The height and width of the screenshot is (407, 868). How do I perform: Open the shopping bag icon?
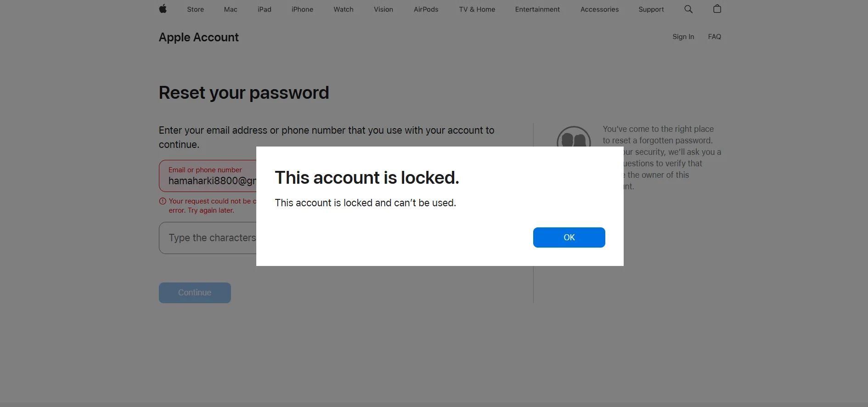(x=717, y=9)
